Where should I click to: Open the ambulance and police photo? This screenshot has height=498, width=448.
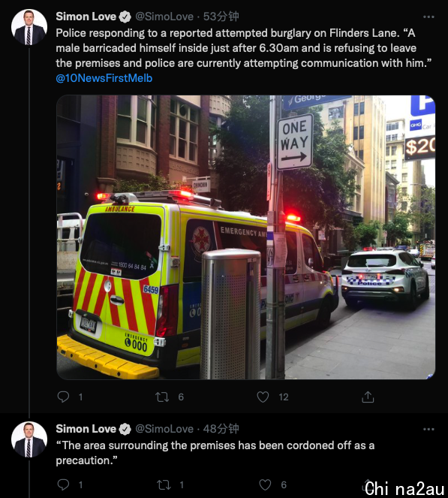click(x=246, y=237)
